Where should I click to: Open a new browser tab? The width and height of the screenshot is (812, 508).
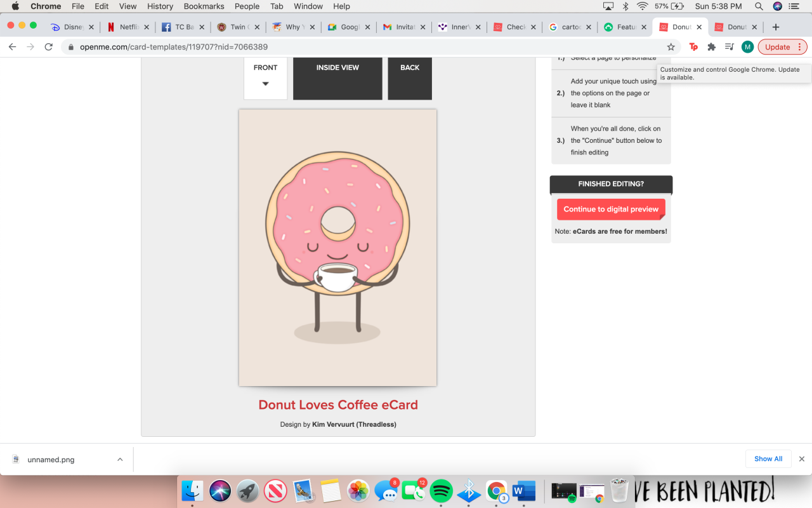tap(775, 27)
